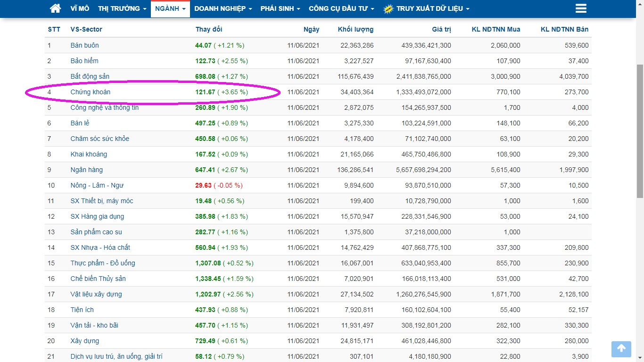Open the hamburger menu icon
Viewport: 644px width, 362px height.
click(x=581, y=8)
